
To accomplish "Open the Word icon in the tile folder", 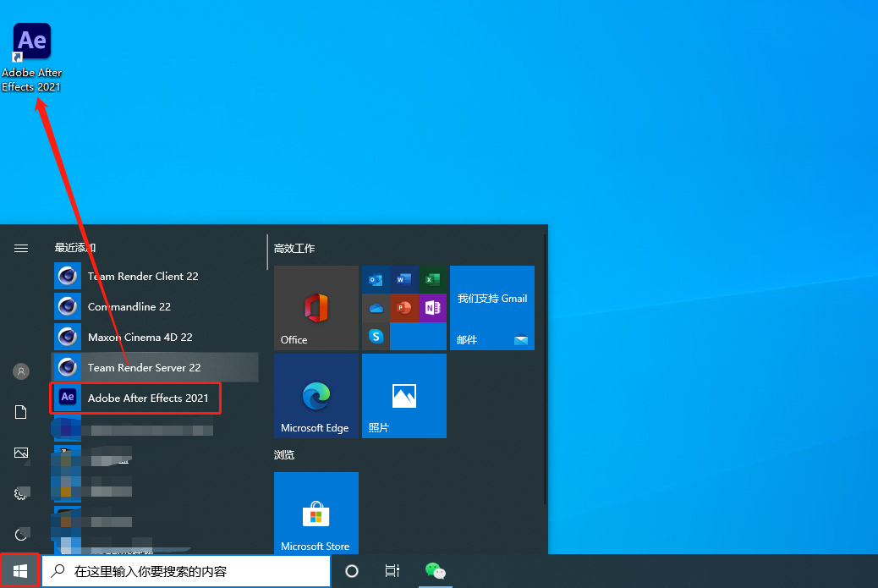I will pyautogui.click(x=403, y=279).
